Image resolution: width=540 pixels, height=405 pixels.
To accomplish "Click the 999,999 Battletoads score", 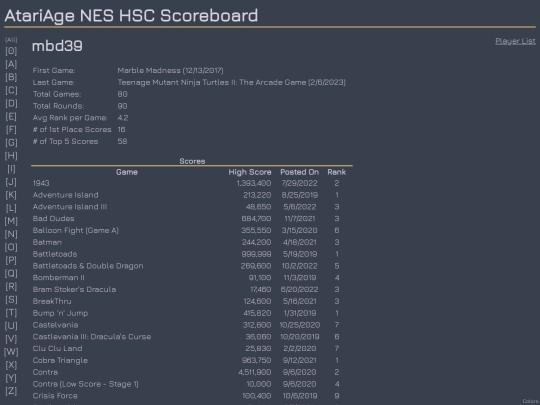I will coord(256,254).
